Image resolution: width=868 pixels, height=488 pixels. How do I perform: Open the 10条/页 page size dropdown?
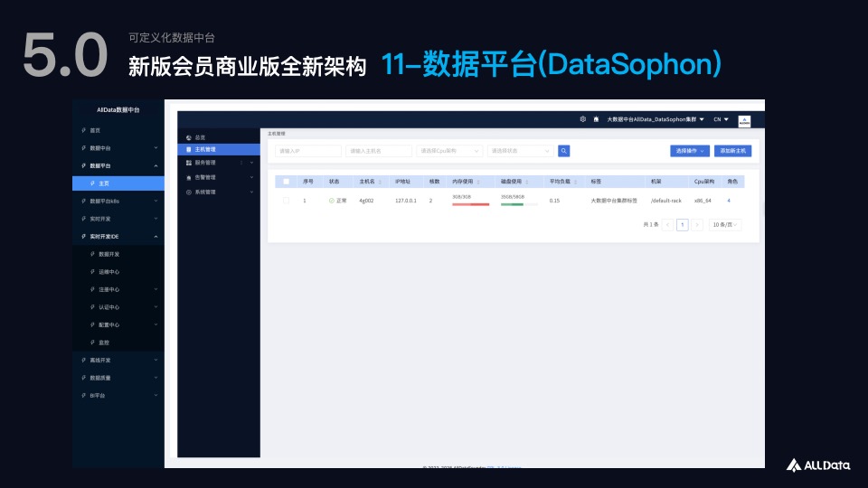point(724,225)
